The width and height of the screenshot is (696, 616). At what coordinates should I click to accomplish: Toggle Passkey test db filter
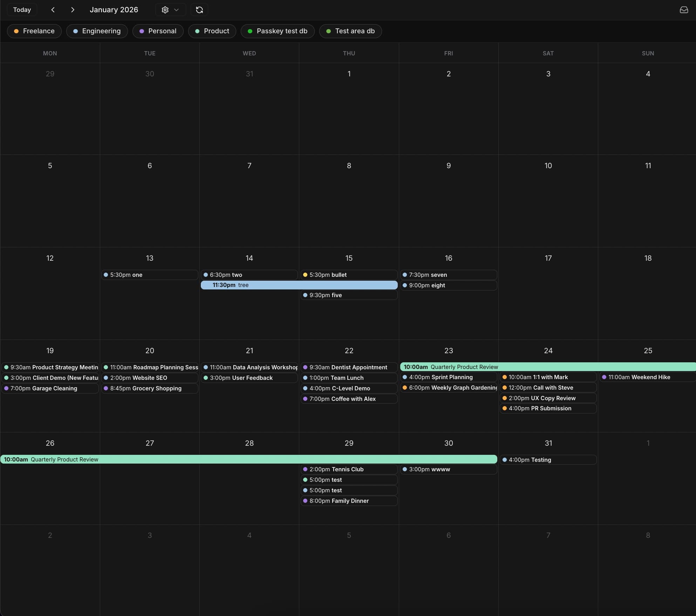pyautogui.click(x=278, y=31)
